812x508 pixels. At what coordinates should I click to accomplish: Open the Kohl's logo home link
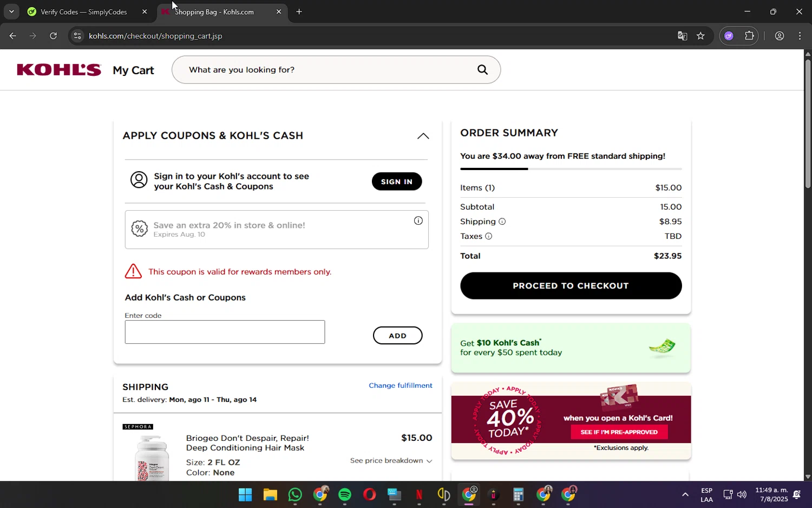click(59, 70)
